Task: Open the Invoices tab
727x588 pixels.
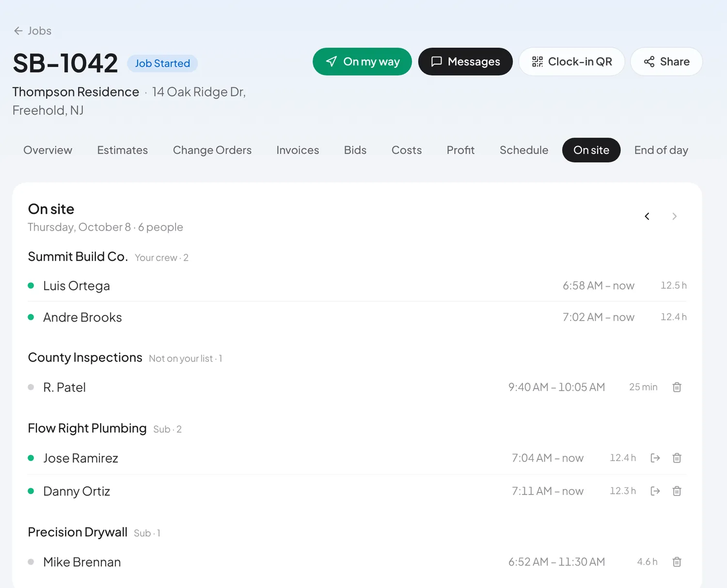Action: (298, 150)
